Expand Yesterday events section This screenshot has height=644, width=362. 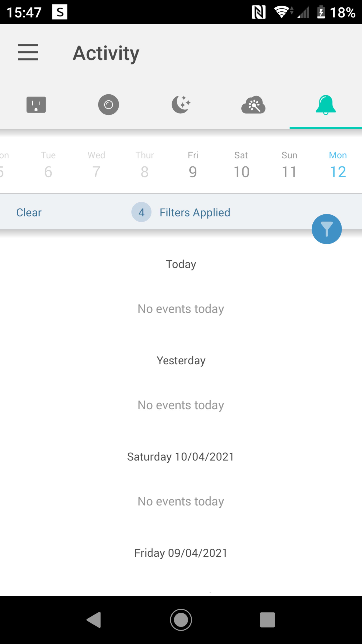point(181,360)
